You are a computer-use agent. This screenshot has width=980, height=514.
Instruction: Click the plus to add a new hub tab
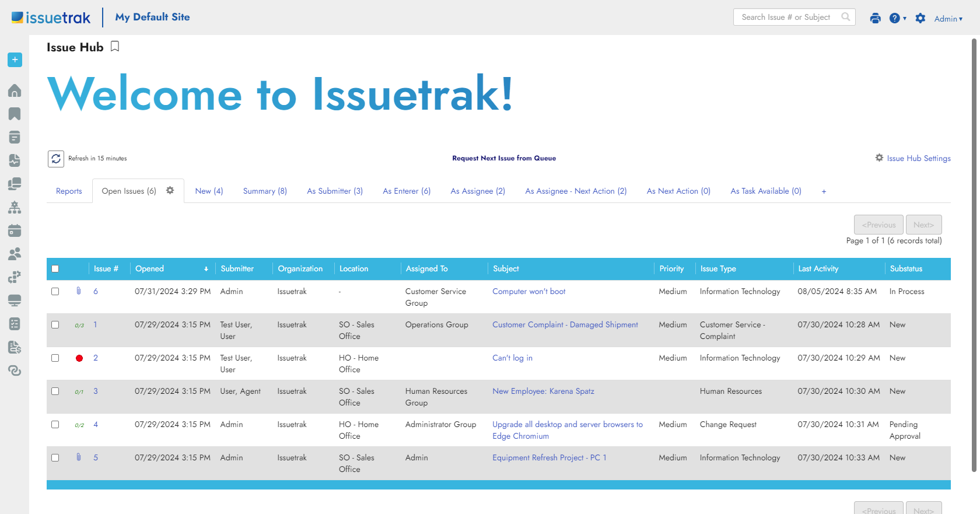click(824, 191)
